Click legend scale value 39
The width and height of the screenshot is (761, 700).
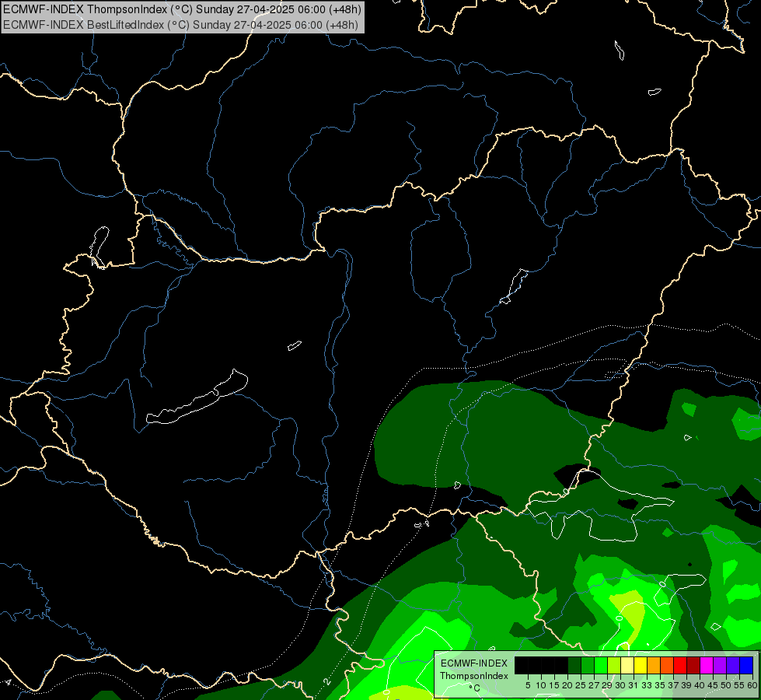tap(686, 685)
